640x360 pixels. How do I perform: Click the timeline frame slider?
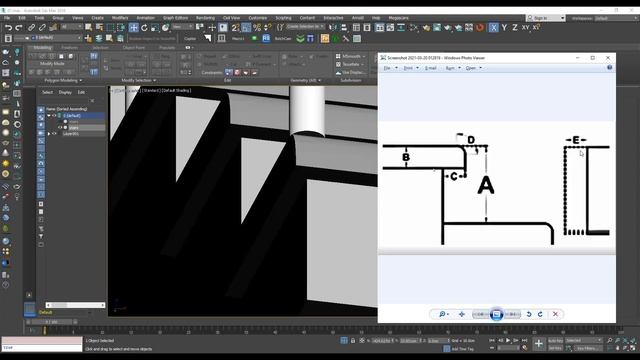pos(52,322)
